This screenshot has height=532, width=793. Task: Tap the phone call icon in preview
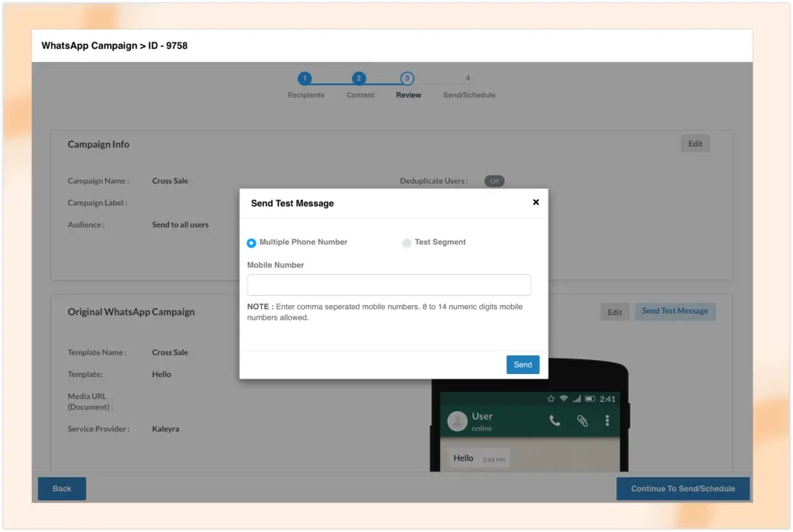(555, 420)
